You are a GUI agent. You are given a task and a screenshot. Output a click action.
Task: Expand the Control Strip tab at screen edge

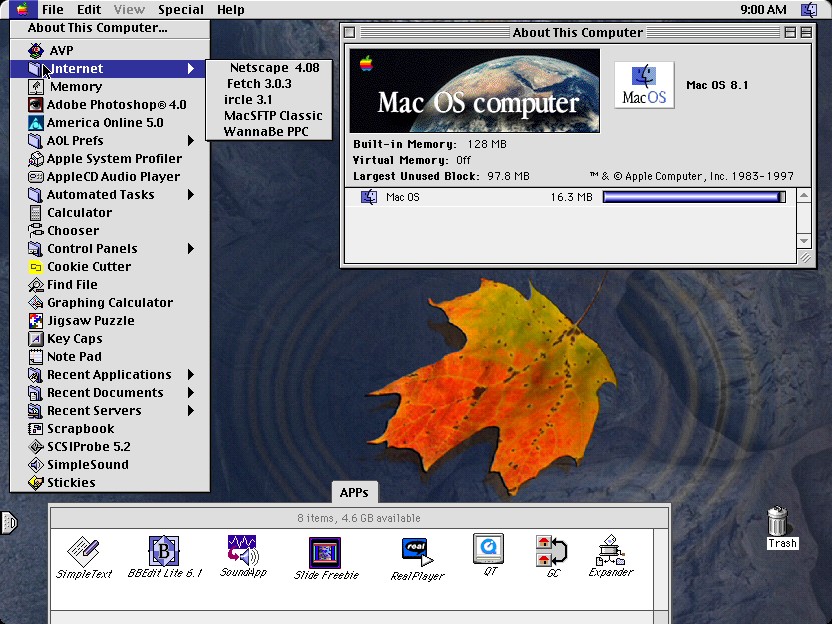coord(9,523)
